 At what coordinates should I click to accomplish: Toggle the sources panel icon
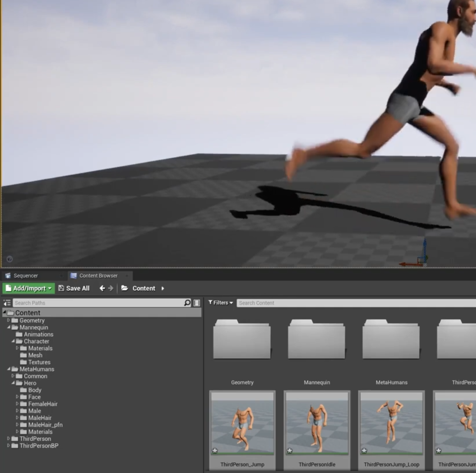[7, 303]
